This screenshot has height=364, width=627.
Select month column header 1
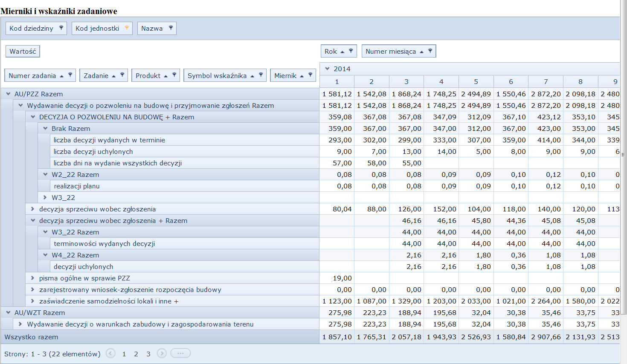click(337, 81)
